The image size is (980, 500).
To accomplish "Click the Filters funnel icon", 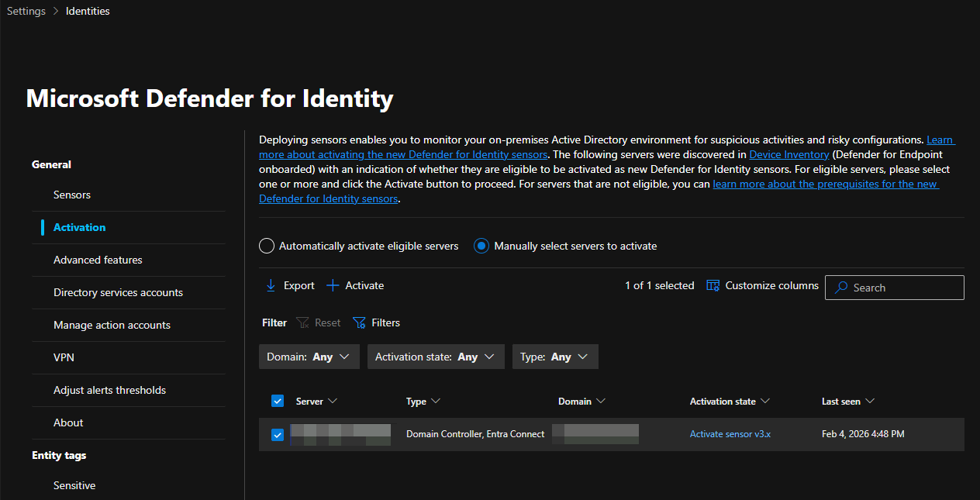I will click(x=359, y=322).
